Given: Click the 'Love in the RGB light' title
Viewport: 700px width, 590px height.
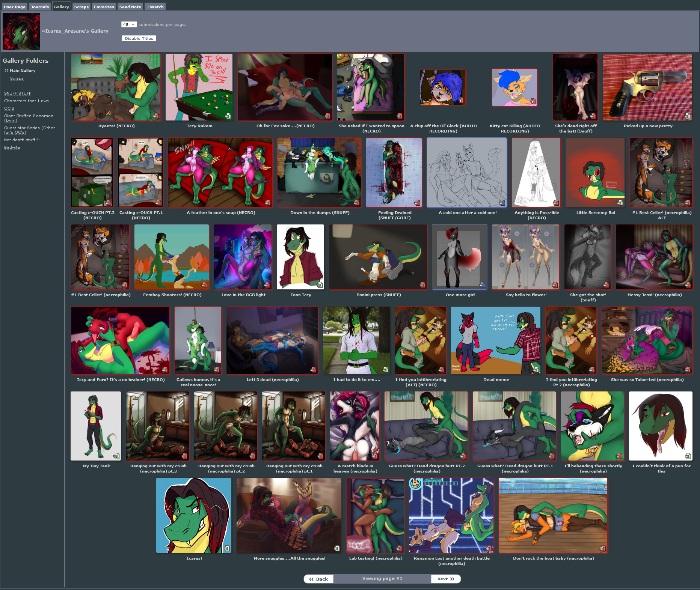Looking at the screenshot, I should coord(243,295).
